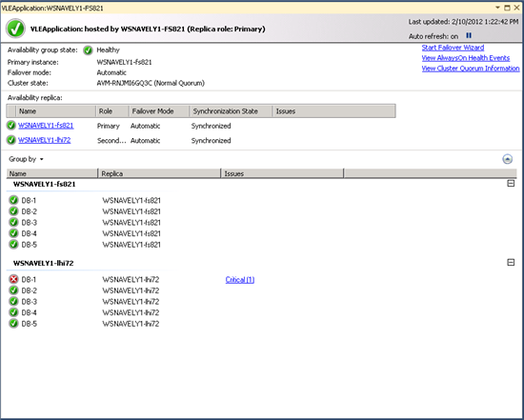Sort by Synchronization State column header
This screenshot has height=420, width=524.
click(232, 111)
